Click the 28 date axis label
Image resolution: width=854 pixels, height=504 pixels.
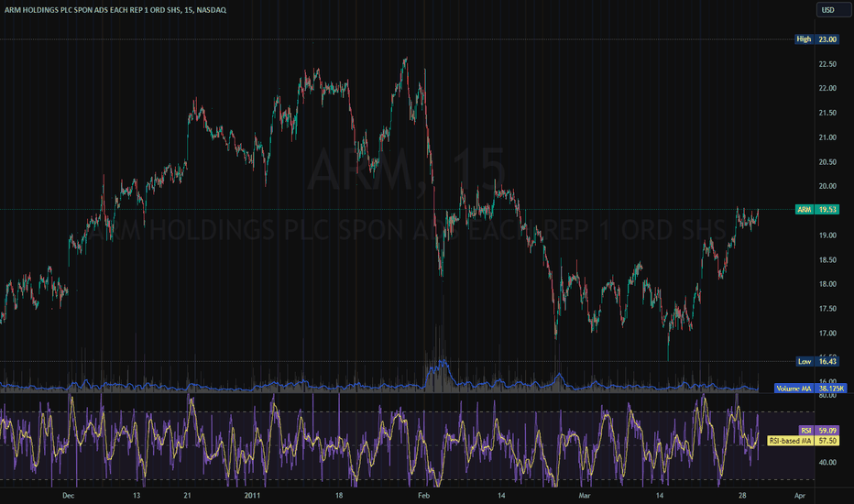tap(742, 495)
